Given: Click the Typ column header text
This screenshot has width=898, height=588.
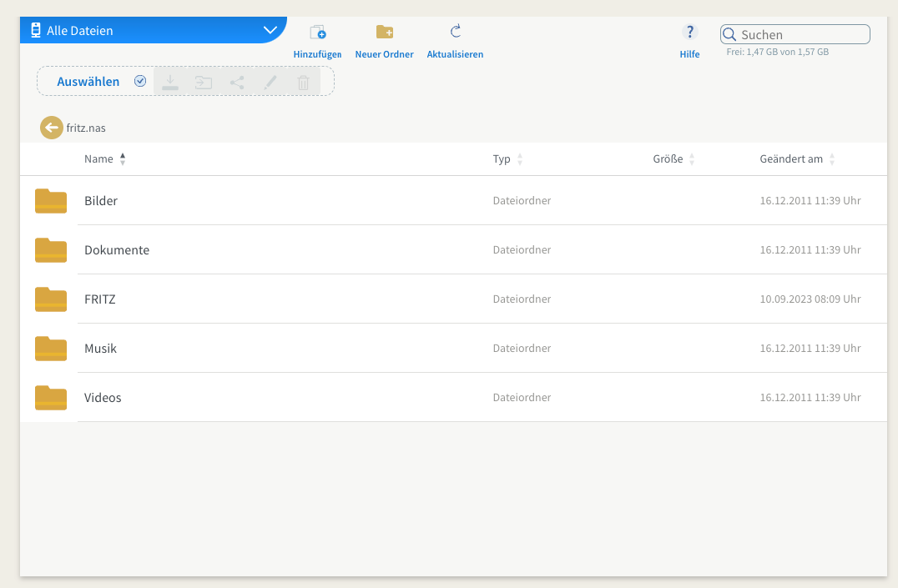Looking at the screenshot, I should coord(502,159).
